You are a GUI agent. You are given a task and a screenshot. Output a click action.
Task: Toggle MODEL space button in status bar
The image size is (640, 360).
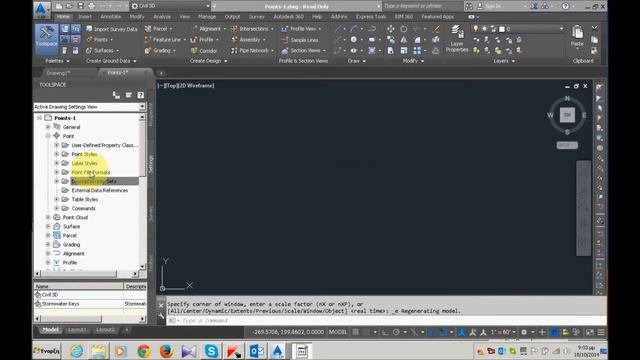tap(338, 332)
